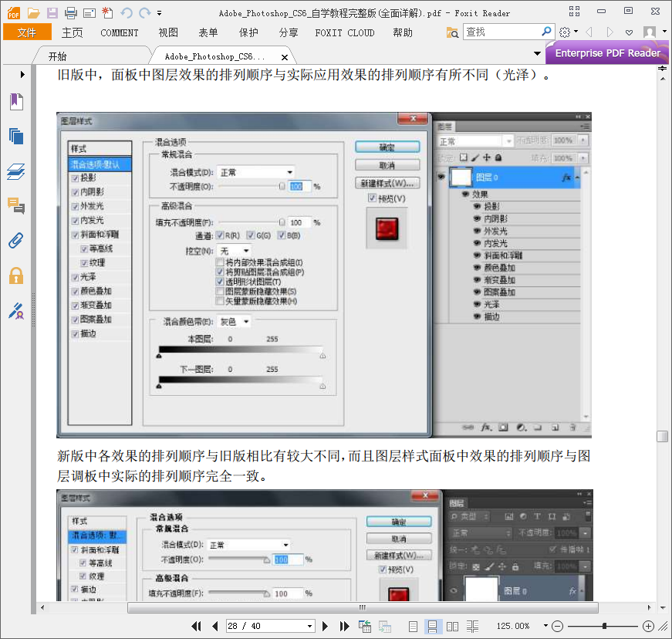
Task: Click the vertical scrollbar up arrow
Action: 663,79
